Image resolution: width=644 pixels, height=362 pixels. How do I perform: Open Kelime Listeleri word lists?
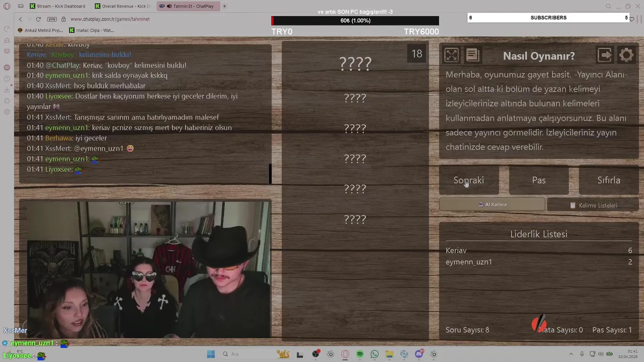coord(593,205)
